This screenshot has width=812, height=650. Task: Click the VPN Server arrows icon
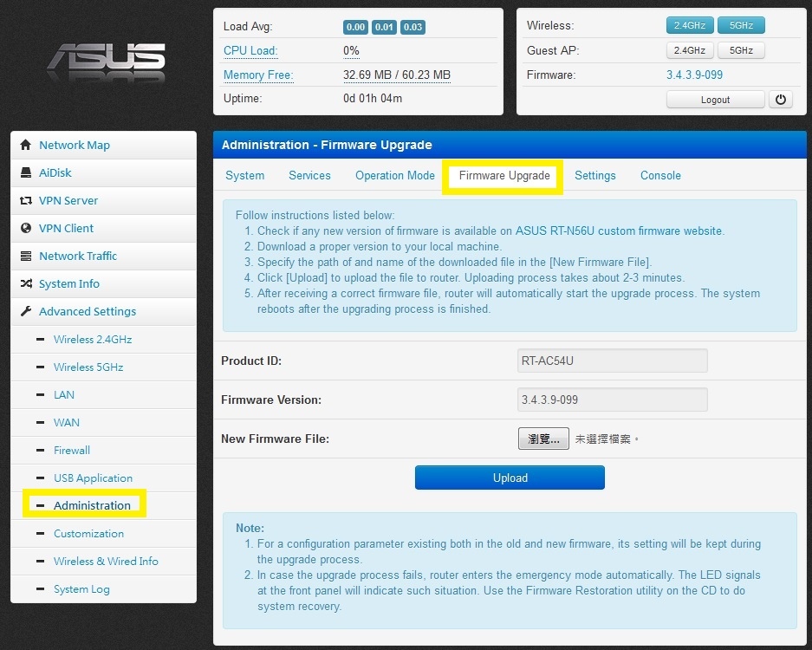tap(25, 200)
